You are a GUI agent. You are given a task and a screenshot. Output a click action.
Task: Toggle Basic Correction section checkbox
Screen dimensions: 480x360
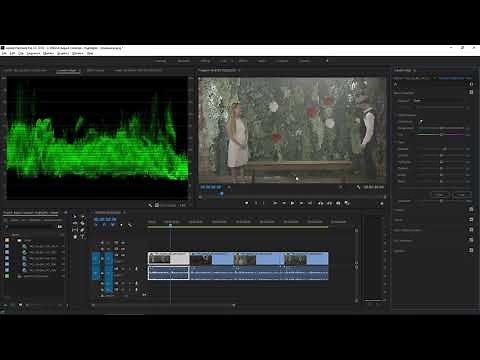[x=471, y=92]
